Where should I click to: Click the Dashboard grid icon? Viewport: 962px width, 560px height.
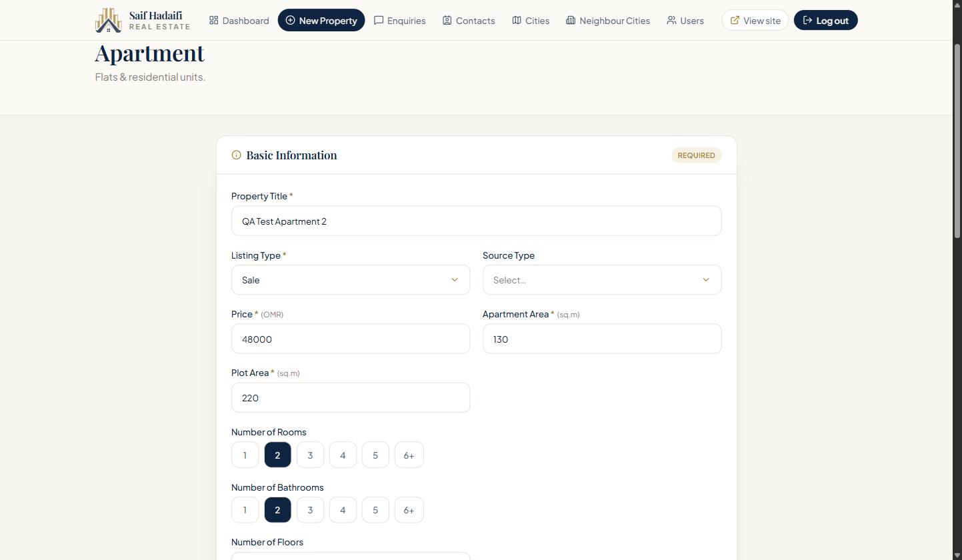214,20
